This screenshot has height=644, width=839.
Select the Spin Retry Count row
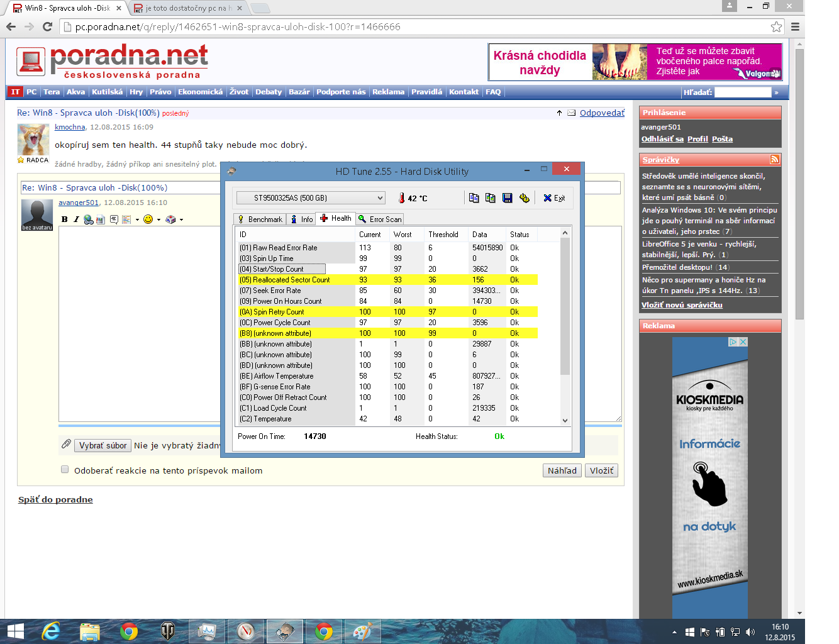pos(387,312)
